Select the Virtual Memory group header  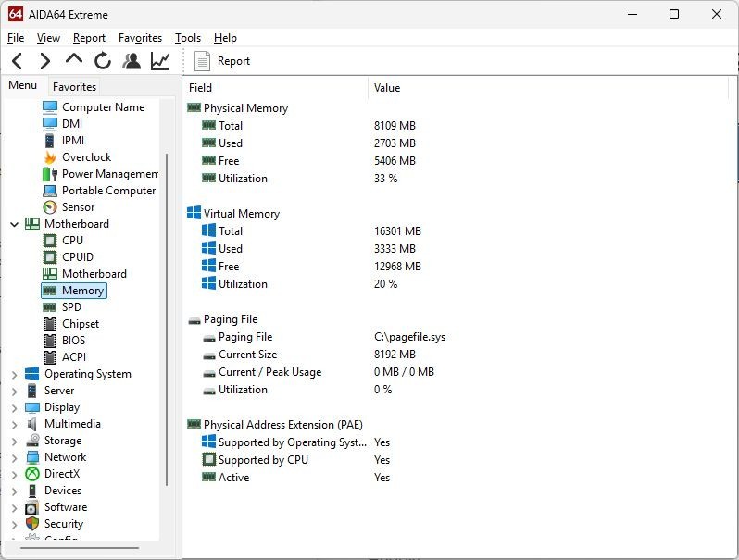pyautogui.click(x=242, y=214)
